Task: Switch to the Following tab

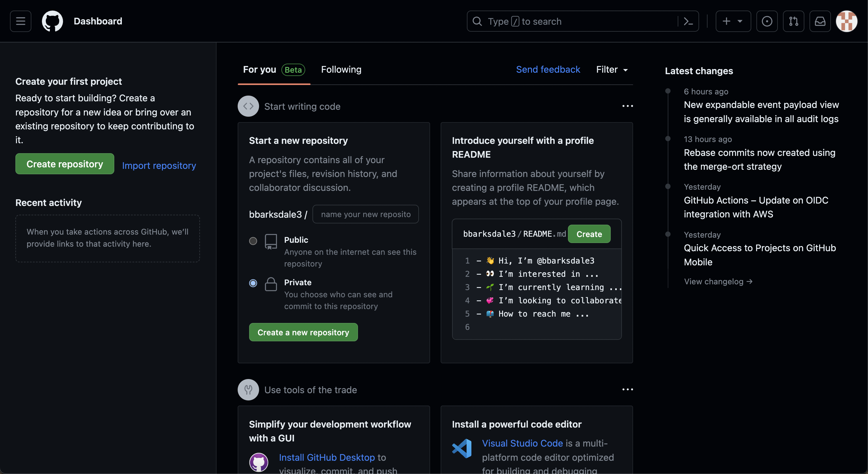Action: (341, 69)
